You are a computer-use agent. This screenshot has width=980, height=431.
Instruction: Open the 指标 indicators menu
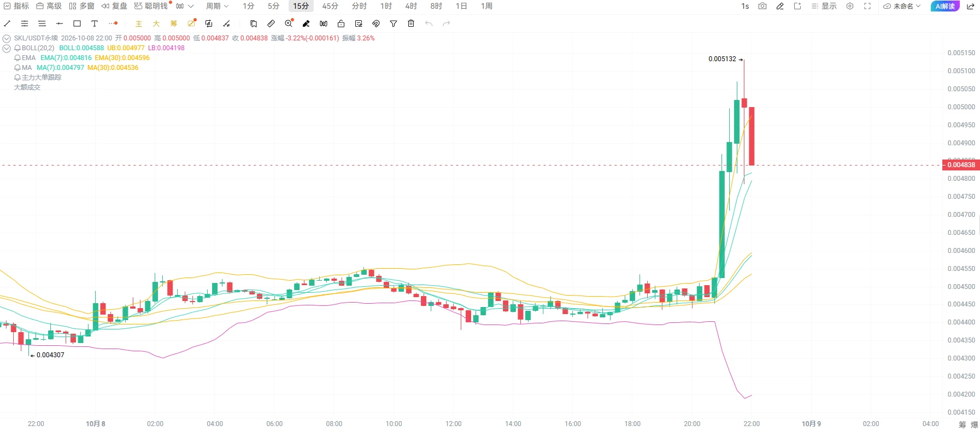16,6
